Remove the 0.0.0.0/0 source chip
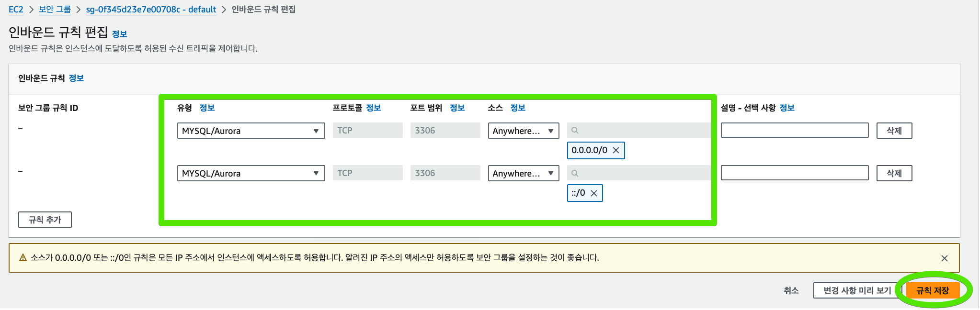980x310 pixels. tap(616, 150)
